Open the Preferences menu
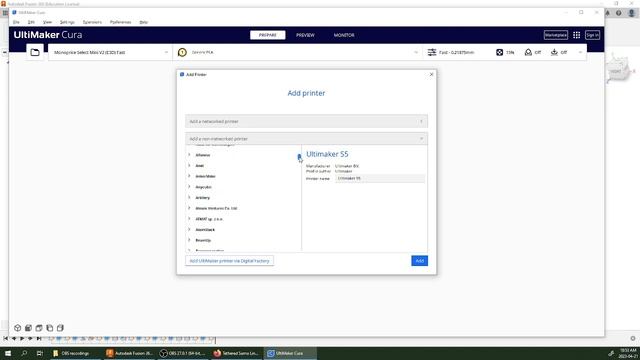This screenshot has height=360, width=640. click(120, 22)
